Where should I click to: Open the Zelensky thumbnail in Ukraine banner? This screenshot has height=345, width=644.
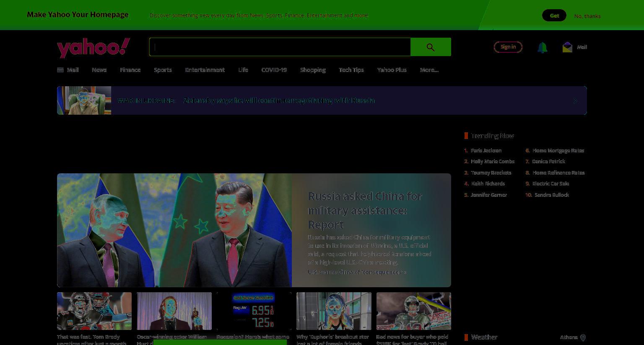[x=84, y=100]
